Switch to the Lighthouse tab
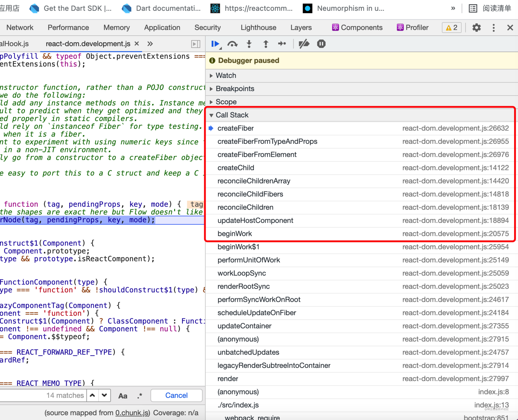Image resolution: width=518 pixels, height=420 pixels. click(259, 28)
